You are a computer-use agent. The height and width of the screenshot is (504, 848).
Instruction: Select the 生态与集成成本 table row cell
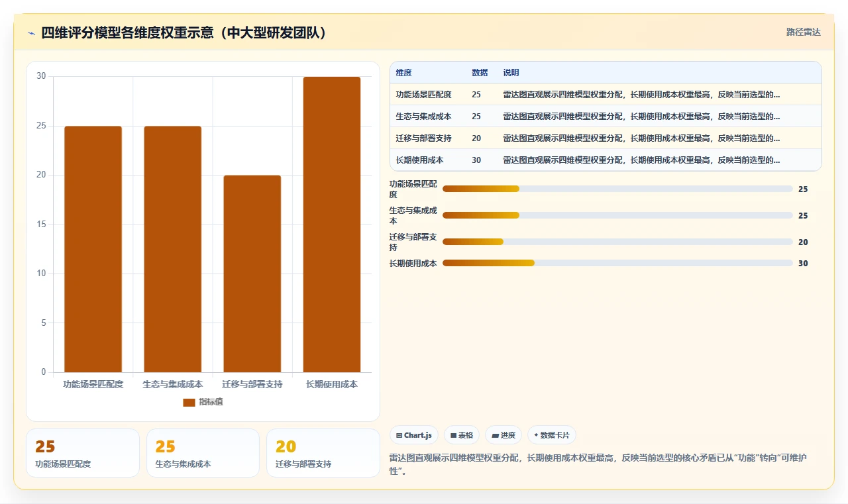[423, 116]
